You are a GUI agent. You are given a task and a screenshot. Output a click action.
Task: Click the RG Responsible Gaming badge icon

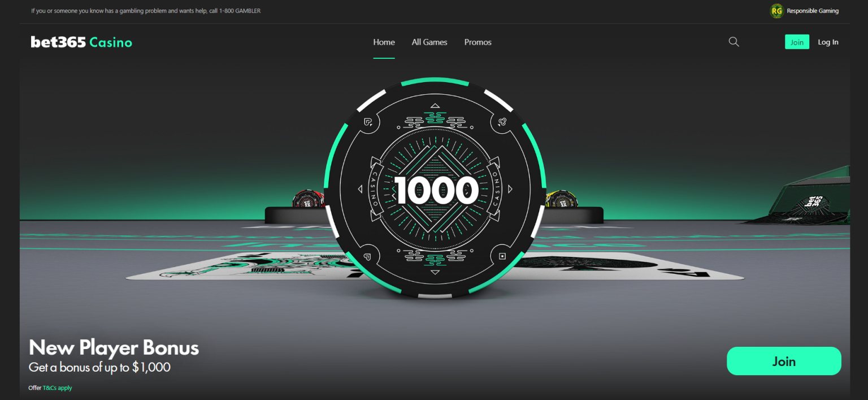[x=777, y=11]
